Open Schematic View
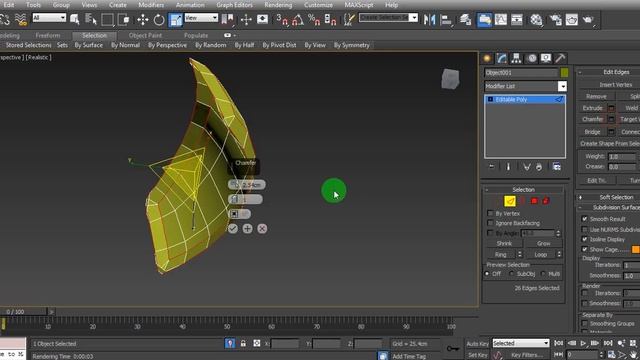640x360 pixels. [517, 19]
